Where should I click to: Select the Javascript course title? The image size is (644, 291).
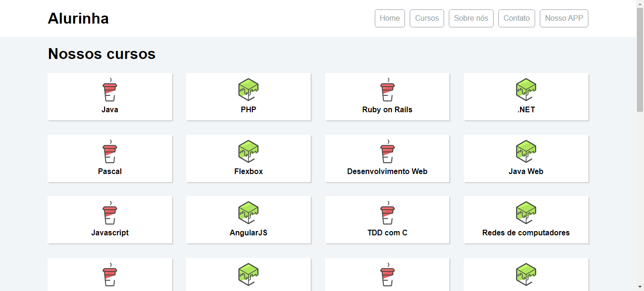click(110, 233)
